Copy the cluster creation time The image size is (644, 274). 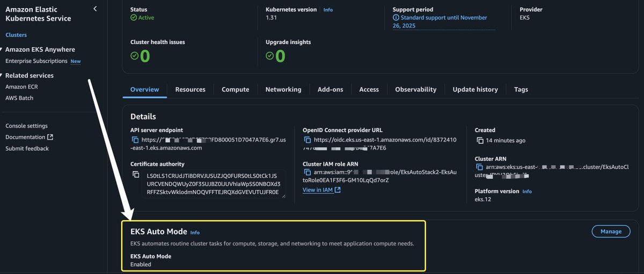[480, 140]
